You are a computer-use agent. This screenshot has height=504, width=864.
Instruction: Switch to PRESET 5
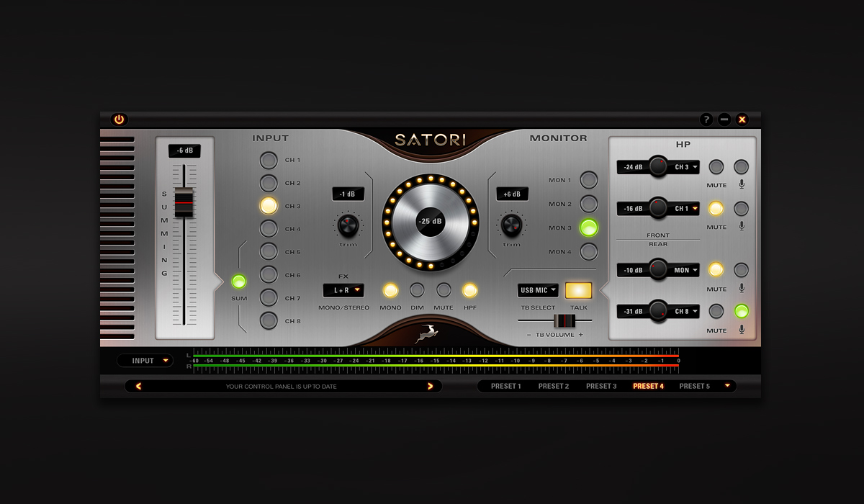point(695,386)
